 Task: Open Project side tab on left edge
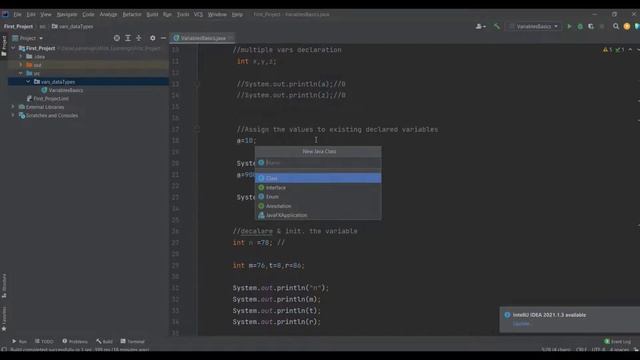(4, 46)
